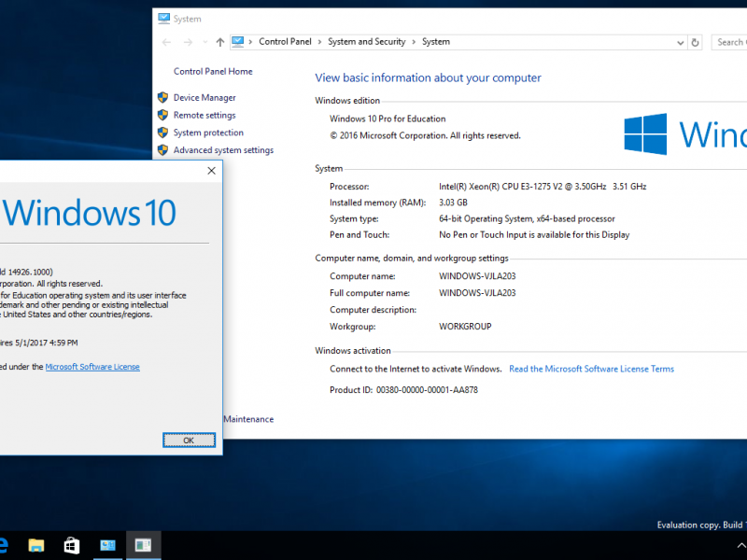Select Control Panel breadcrumb in address bar

click(285, 42)
